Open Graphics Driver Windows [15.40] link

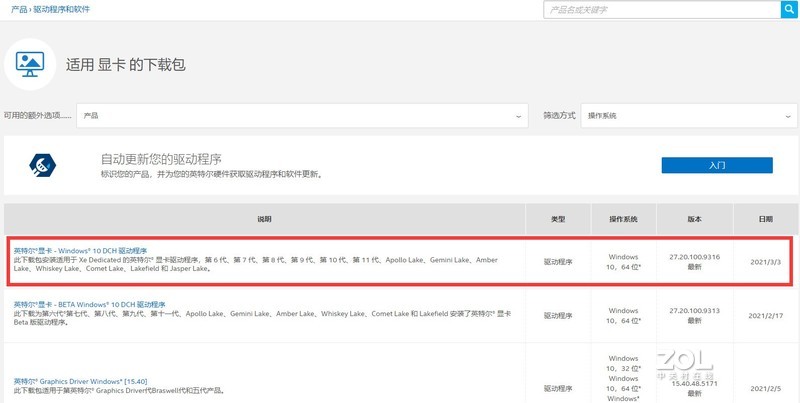click(x=81, y=382)
